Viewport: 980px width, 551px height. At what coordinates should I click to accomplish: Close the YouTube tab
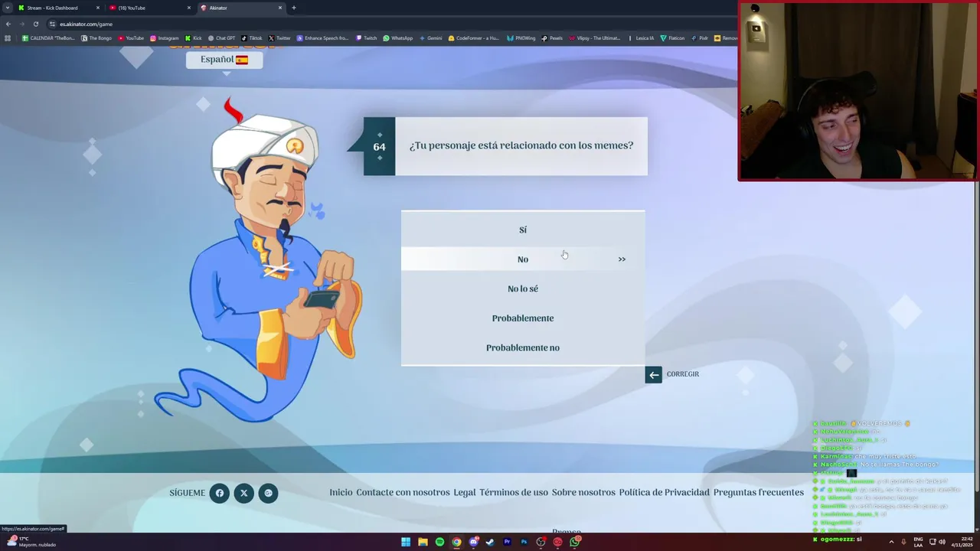click(x=189, y=8)
